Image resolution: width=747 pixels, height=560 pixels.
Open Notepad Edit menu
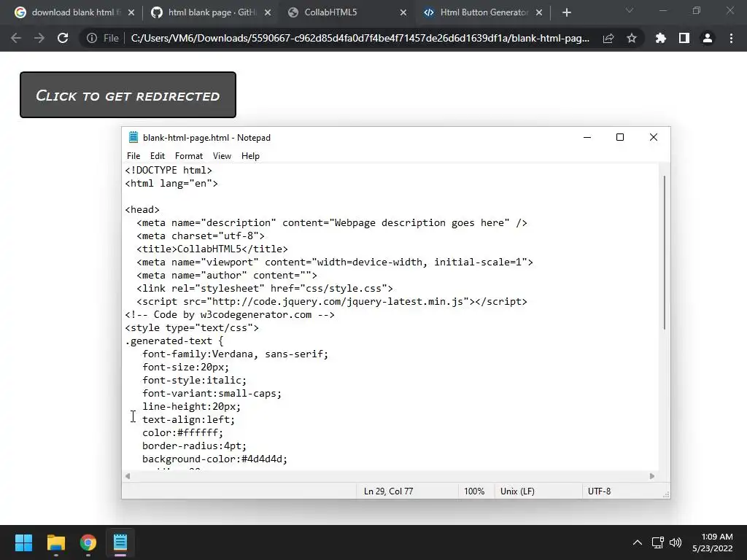(x=158, y=156)
